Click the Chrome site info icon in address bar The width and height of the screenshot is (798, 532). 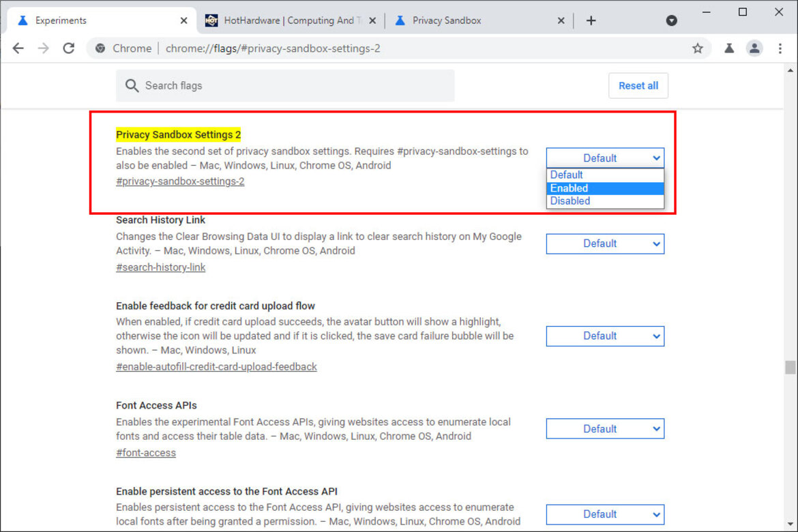[x=100, y=48]
